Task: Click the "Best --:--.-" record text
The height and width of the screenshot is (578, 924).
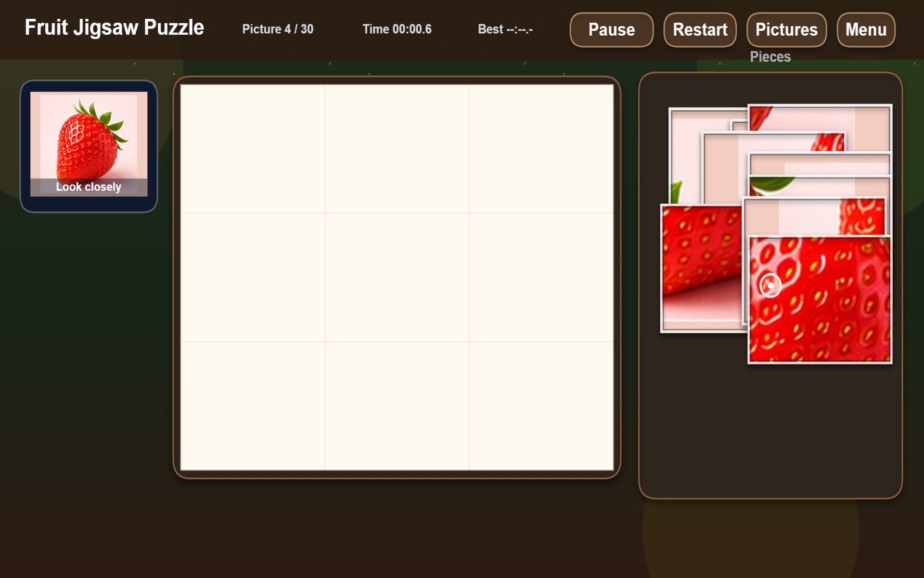Action: [505, 29]
